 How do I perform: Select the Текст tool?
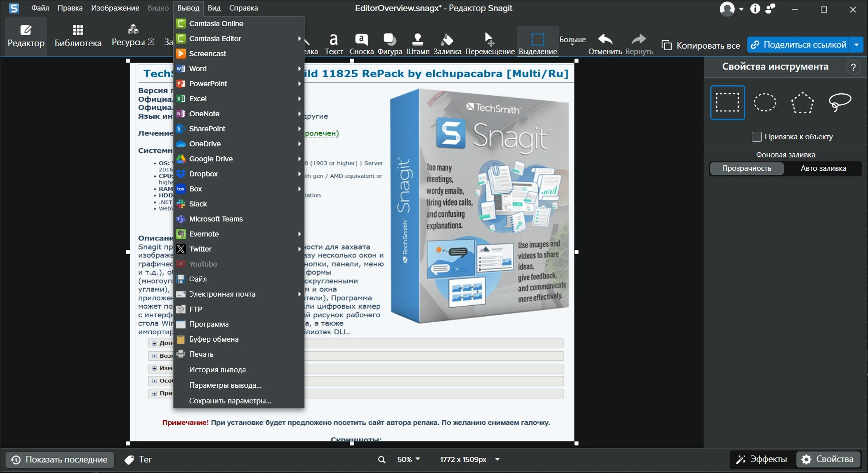pyautogui.click(x=334, y=44)
